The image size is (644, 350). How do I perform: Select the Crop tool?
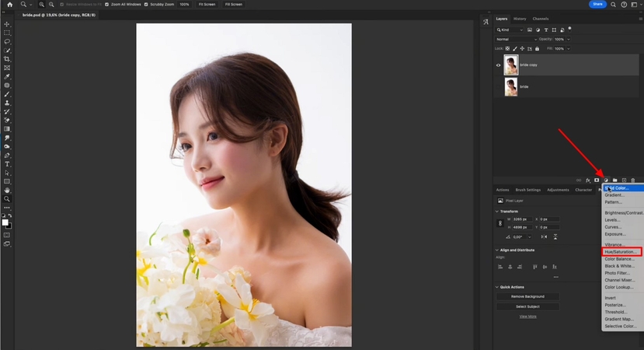(x=7, y=59)
